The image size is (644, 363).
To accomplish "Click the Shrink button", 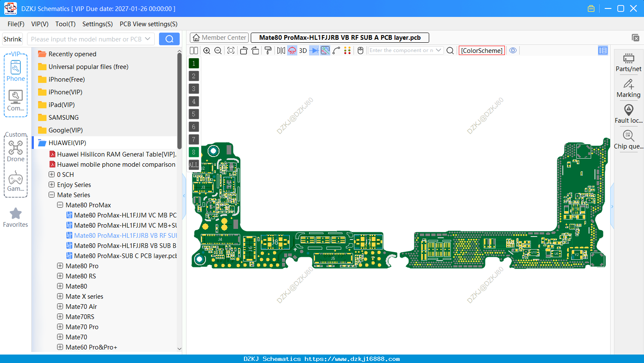I will point(12,39).
